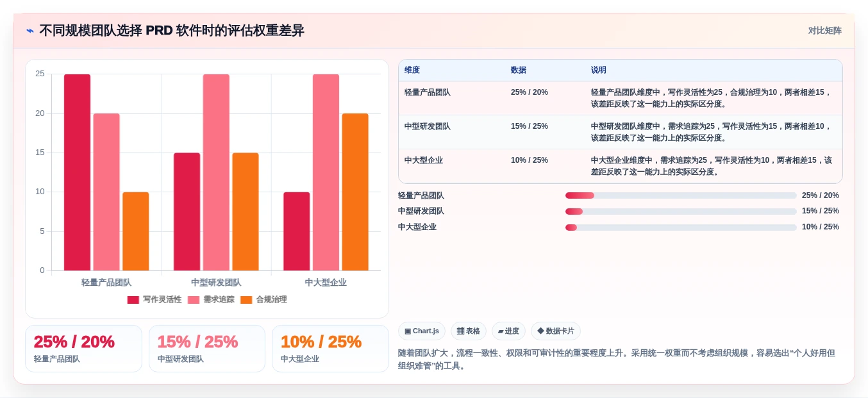Click the 中大型企业 x-axis label
The height and width of the screenshot is (398, 868).
pyautogui.click(x=326, y=283)
